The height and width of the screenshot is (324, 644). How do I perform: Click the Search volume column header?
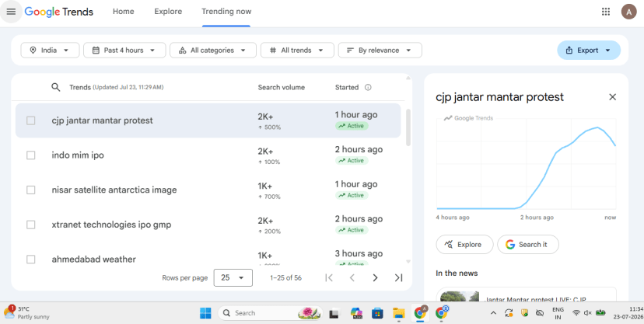(282, 87)
